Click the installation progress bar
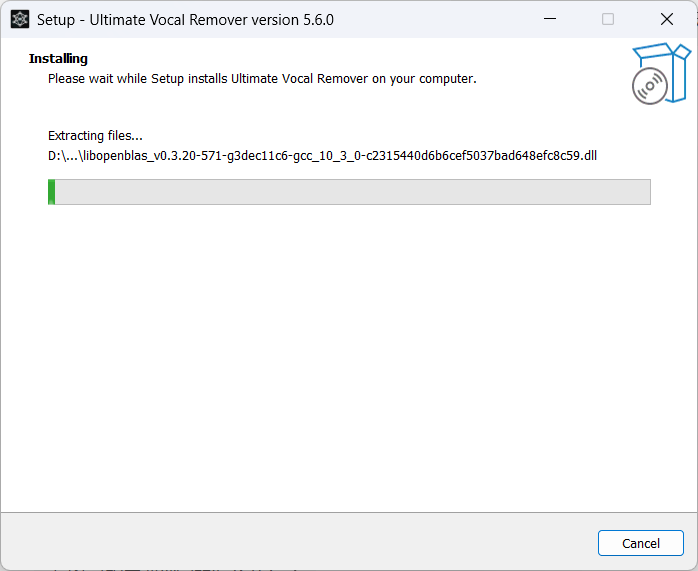Viewport: 698px width, 571px height. coord(349,192)
